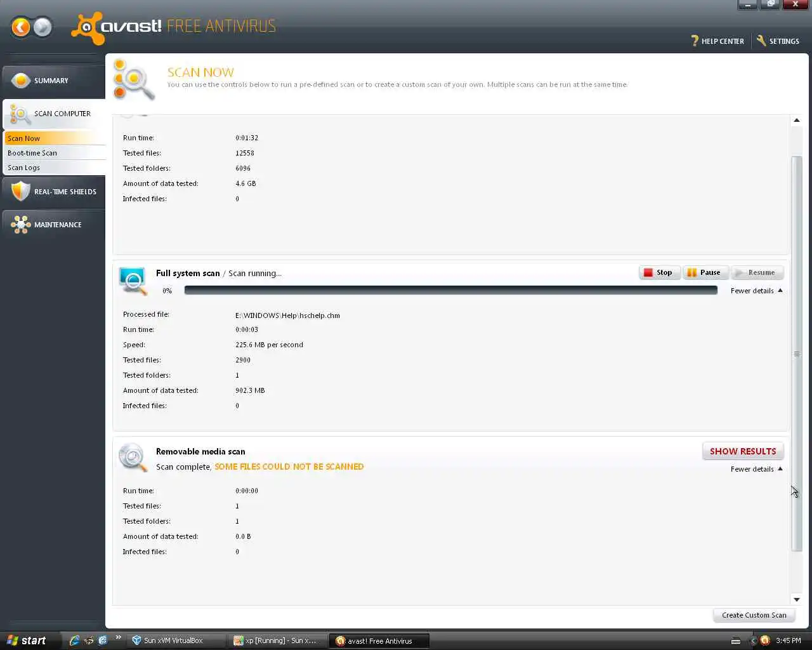Open Scan Logs in the sidebar
The image size is (812, 650).
pyautogui.click(x=55, y=168)
